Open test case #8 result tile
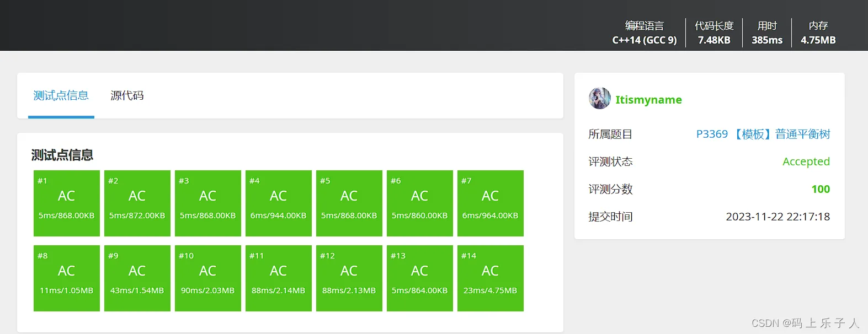868x334 pixels. click(x=67, y=278)
